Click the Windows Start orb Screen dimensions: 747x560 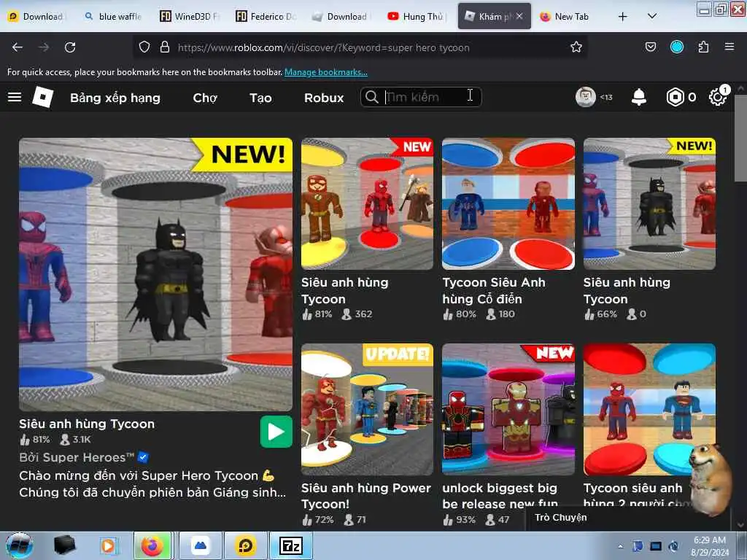(19, 545)
